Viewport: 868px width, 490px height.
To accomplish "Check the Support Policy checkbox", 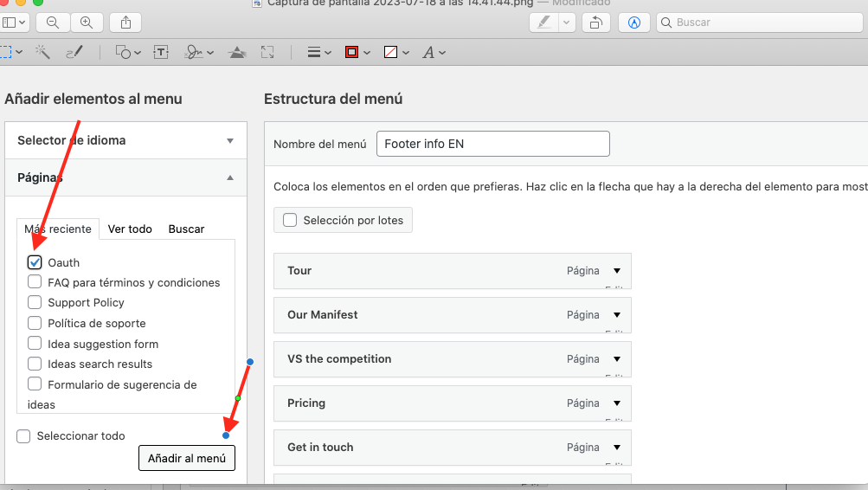I will (x=35, y=302).
